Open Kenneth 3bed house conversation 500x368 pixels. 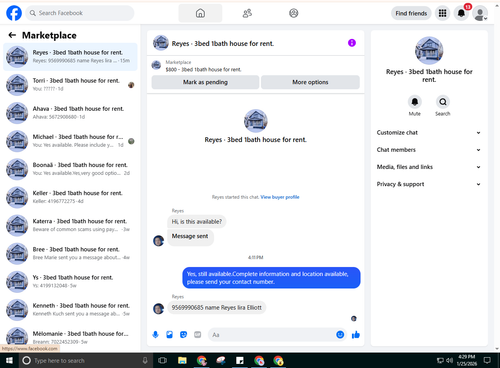tap(70, 310)
